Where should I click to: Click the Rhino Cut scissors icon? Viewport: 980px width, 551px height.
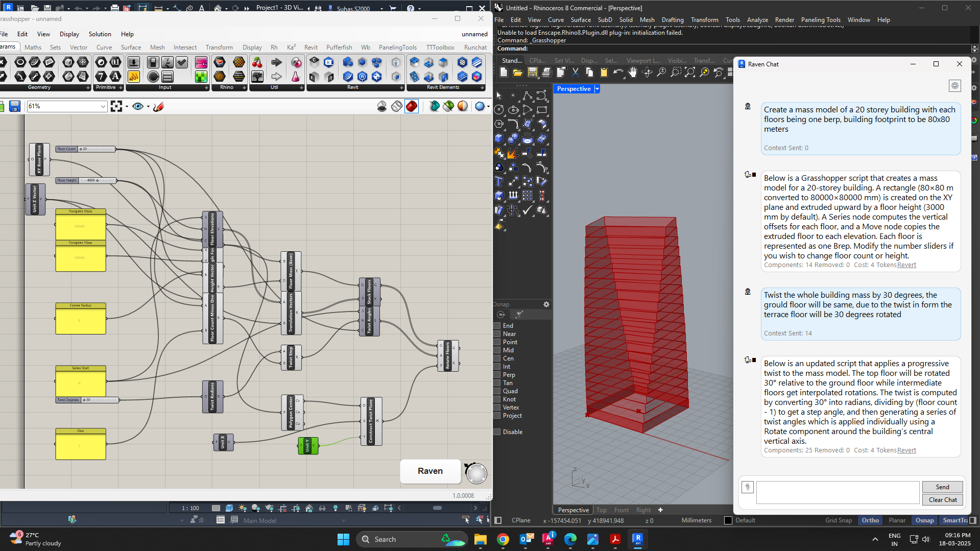pos(575,73)
